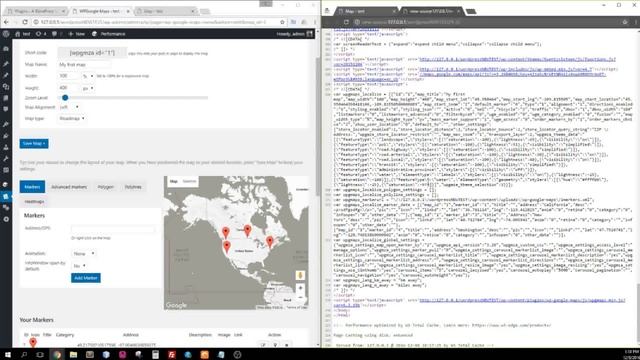Open Dashboard icon in WordPress sidebar
The image size is (640, 360).
(6, 49)
